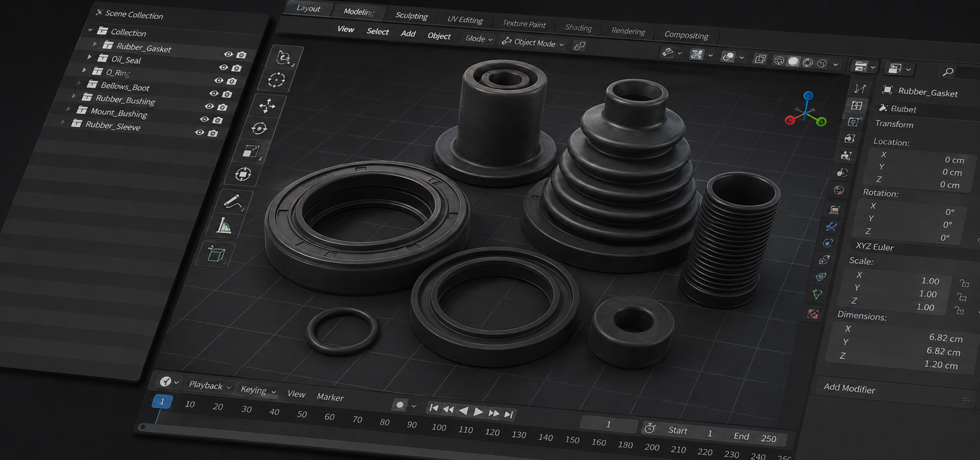Toggle X-ray view icon in header
Image resolution: width=980 pixels, height=460 pixels.
click(x=760, y=59)
